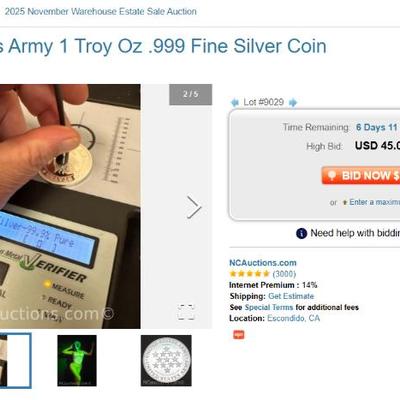
Task: Open the Special Terms link
Action: click(269, 307)
